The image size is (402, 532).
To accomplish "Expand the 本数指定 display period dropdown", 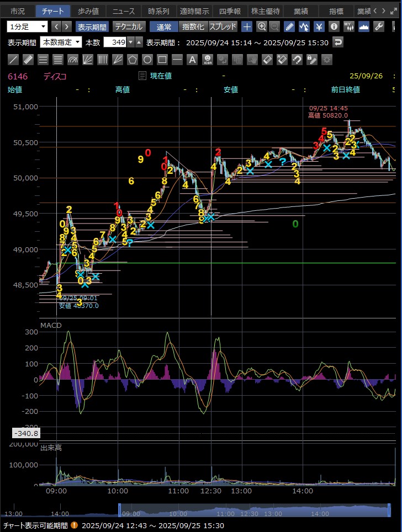I will click(x=61, y=42).
